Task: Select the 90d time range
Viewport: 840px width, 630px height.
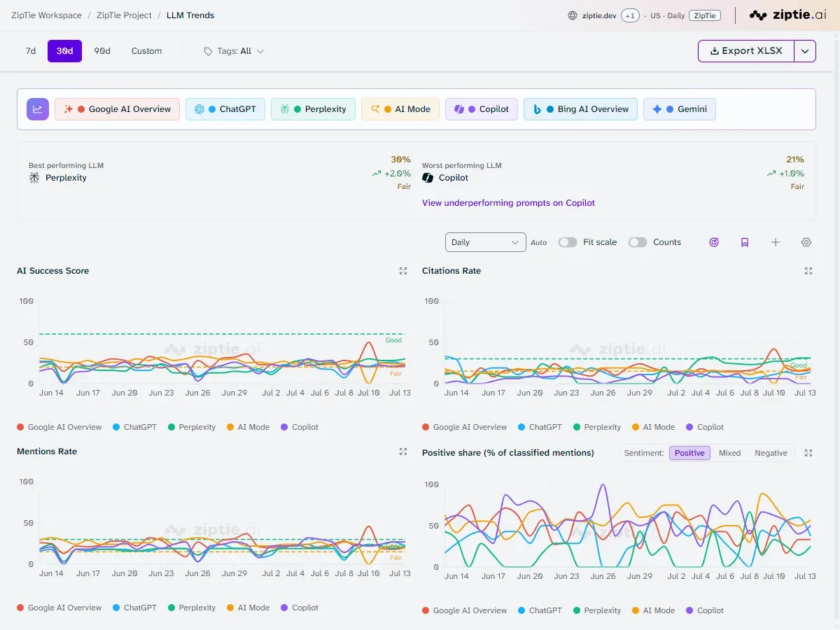Action: (102, 51)
